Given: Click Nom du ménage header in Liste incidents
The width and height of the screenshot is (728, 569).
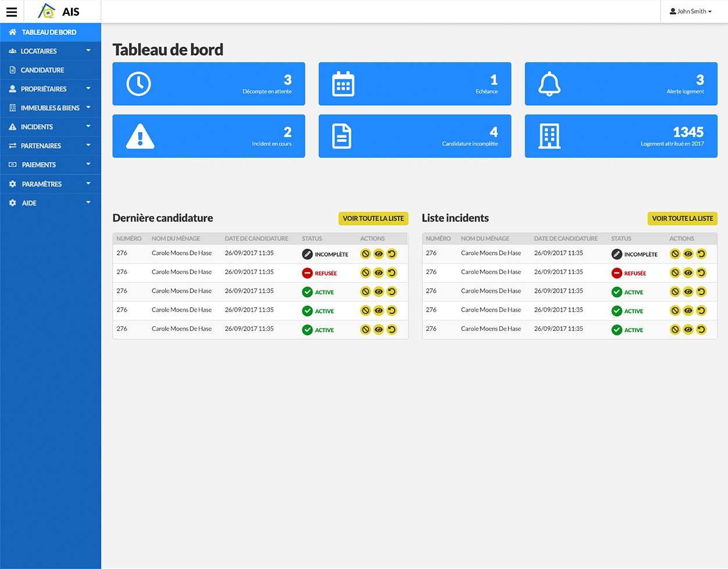Looking at the screenshot, I should 485,239.
